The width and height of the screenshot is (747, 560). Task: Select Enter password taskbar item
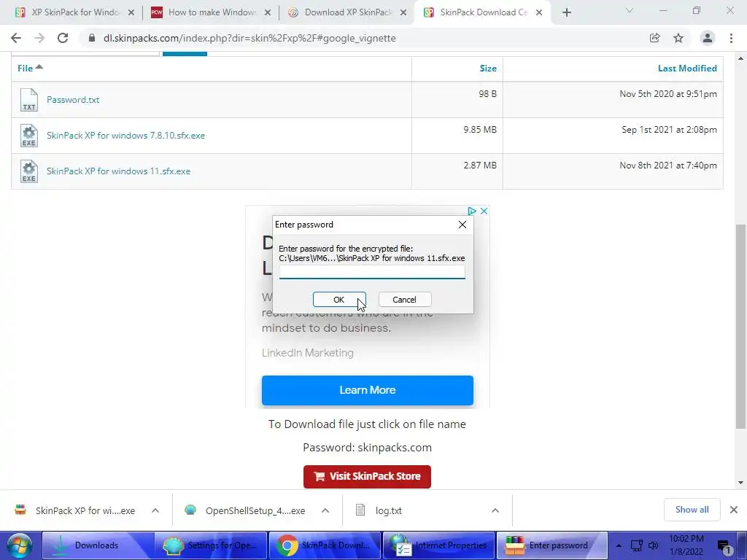point(552,545)
